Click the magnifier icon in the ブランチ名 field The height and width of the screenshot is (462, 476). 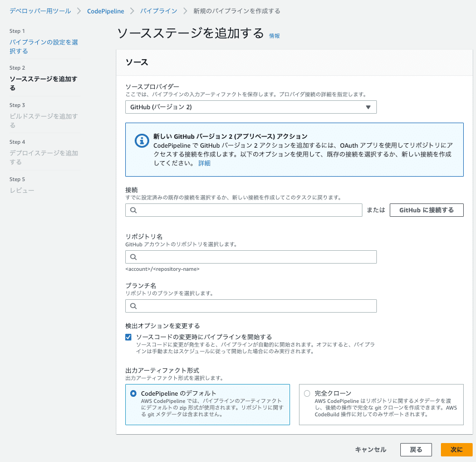pos(133,306)
